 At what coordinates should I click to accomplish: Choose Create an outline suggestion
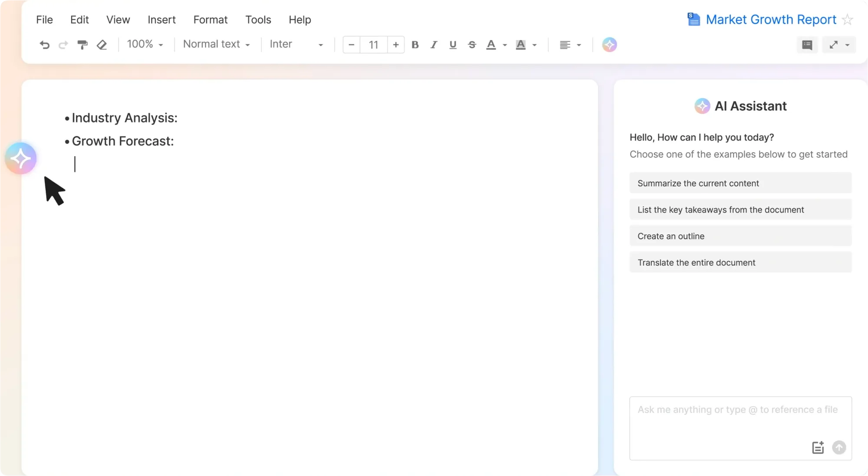pos(740,236)
